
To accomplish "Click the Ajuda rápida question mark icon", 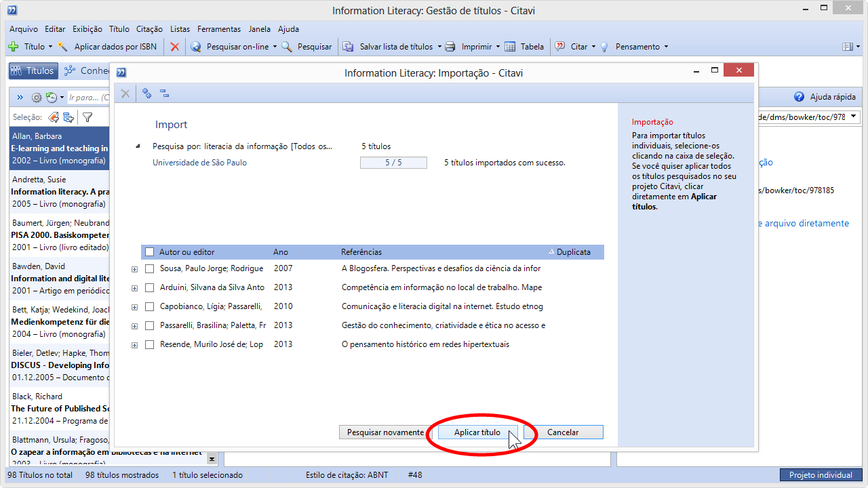I will 799,97.
